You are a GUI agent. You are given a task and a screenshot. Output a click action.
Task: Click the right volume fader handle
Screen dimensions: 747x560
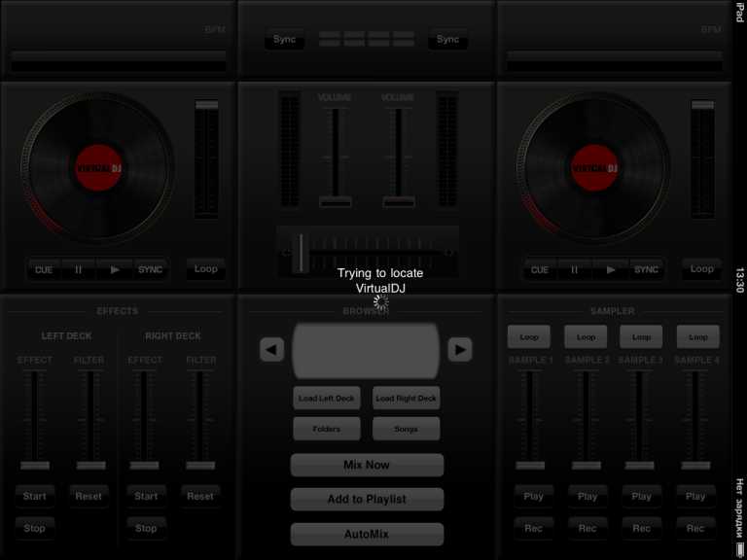pyautogui.click(x=399, y=202)
